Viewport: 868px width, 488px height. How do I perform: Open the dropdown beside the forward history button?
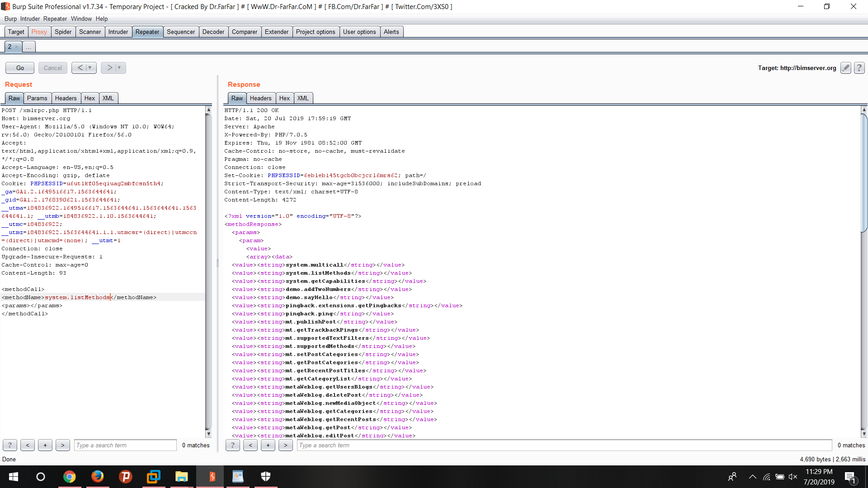[119, 67]
